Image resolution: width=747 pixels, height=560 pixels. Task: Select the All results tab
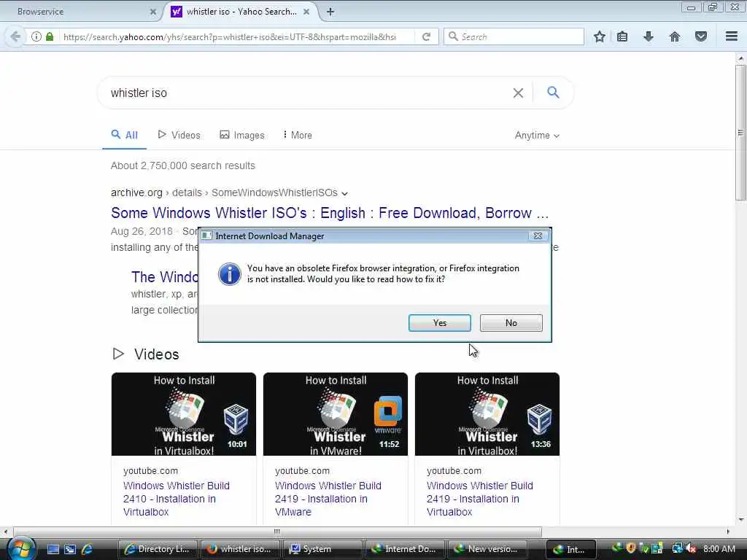[x=124, y=135]
